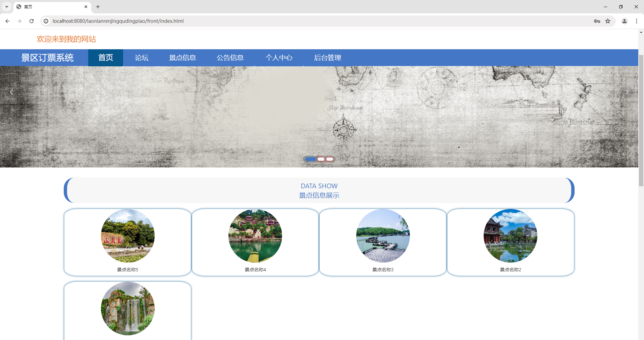The width and height of the screenshot is (644, 340).
Task: Open the 景点信息 navigation item
Action: point(182,58)
